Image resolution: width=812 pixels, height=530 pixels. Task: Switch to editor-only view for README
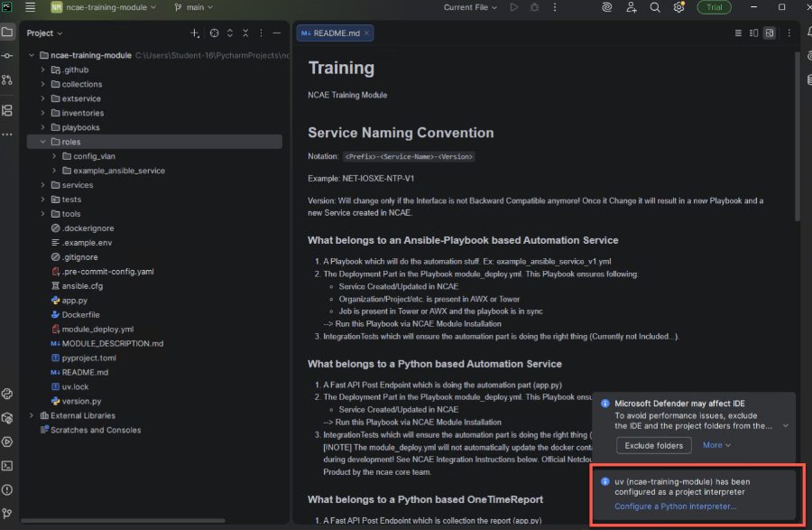tap(738, 33)
